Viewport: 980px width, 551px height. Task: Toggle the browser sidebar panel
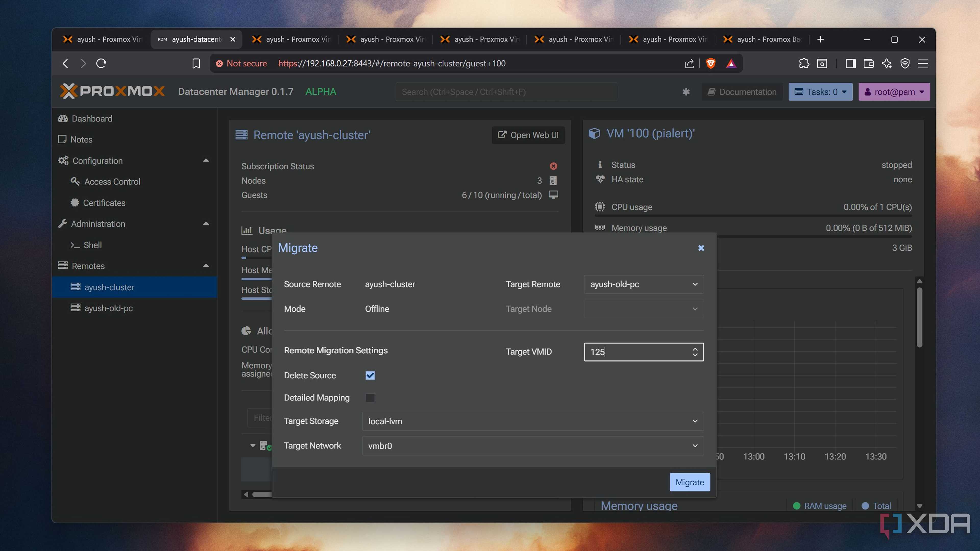coord(851,63)
